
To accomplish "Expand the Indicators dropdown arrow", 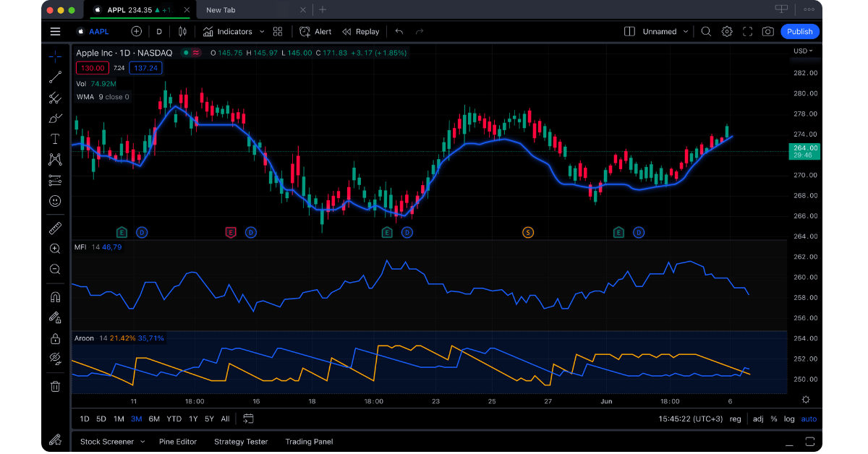I will tap(261, 32).
